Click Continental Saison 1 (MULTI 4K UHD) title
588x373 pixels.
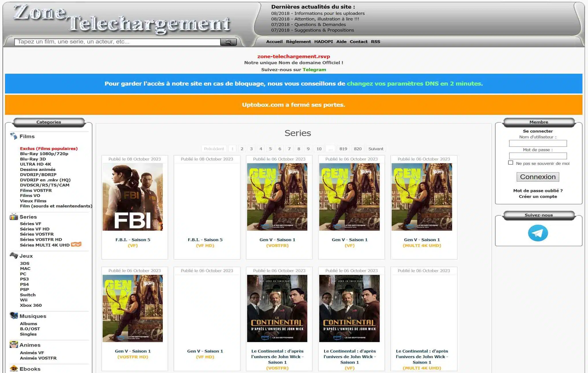tap(422, 357)
